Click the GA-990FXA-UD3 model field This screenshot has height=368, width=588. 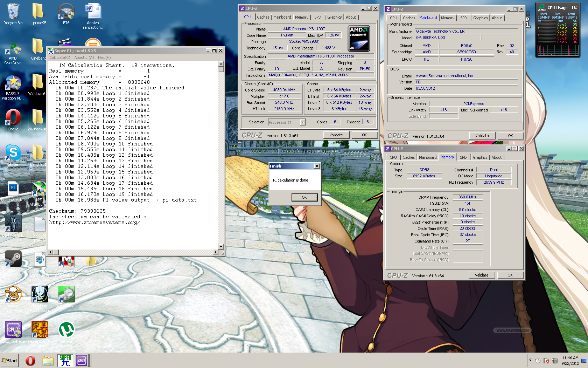point(447,38)
